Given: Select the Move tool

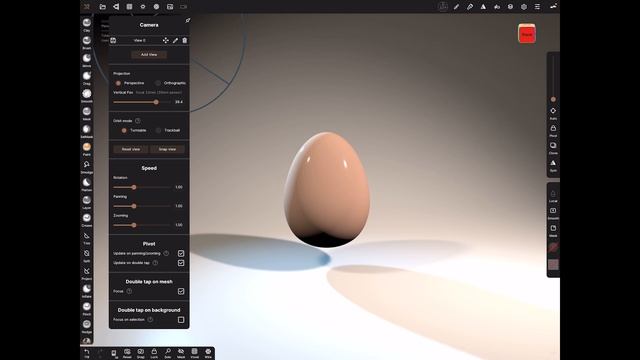Looking at the screenshot, I should (87, 60).
